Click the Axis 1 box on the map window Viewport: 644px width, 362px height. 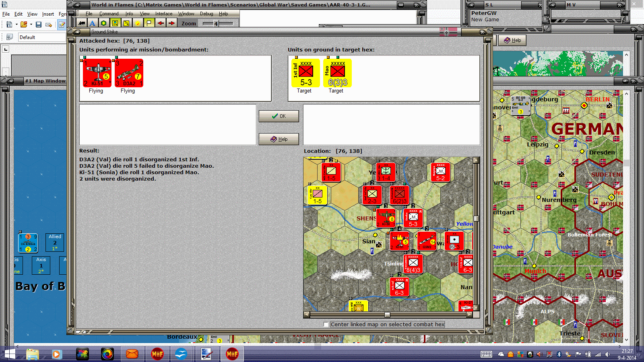click(x=41, y=265)
